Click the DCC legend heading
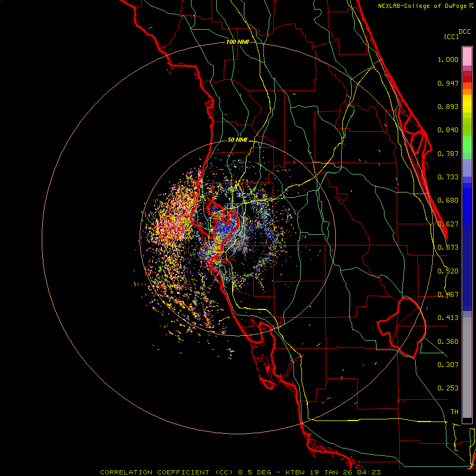The height and width of the screenshot is (476, 476). (x=464, y=32)
